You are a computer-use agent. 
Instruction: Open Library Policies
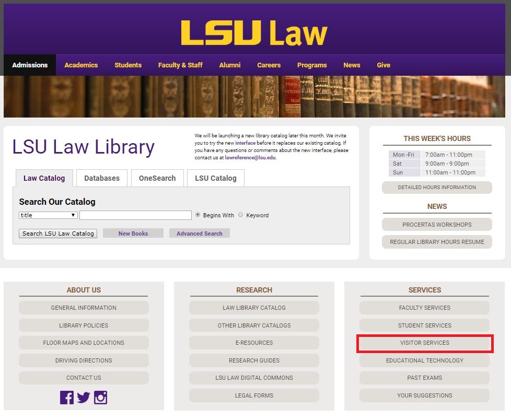84,325
